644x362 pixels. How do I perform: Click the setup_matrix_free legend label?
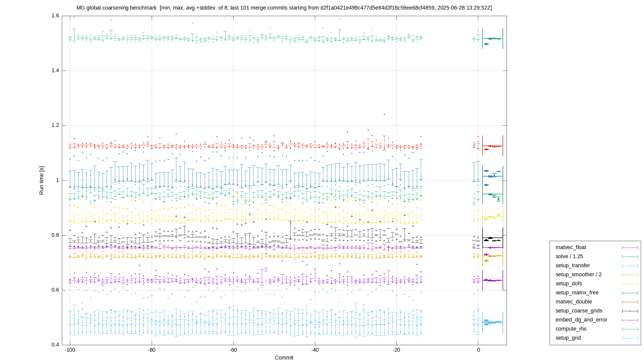tap(577, 293)
